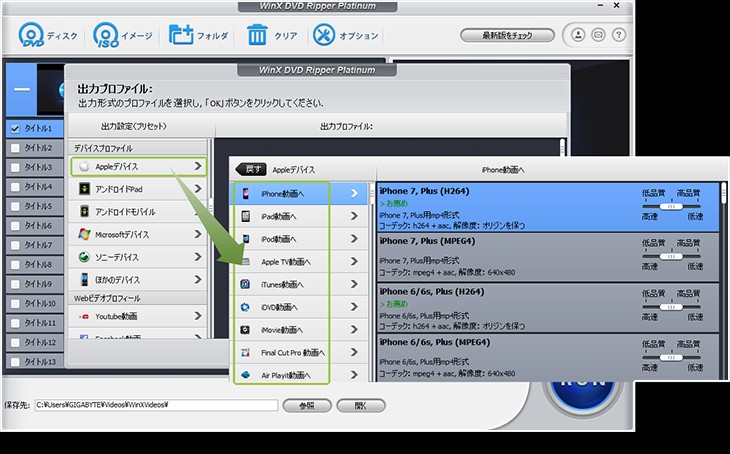The image size is (730, 454).
Task: Check the タイトル3 checkbox
Action: [x=15, y=167]
